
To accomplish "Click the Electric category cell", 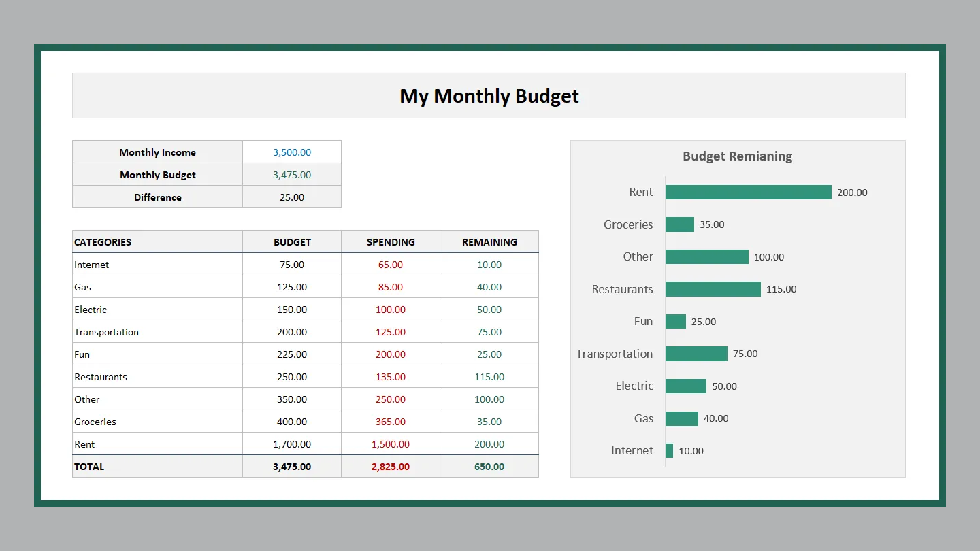I will tap(157, 310).
